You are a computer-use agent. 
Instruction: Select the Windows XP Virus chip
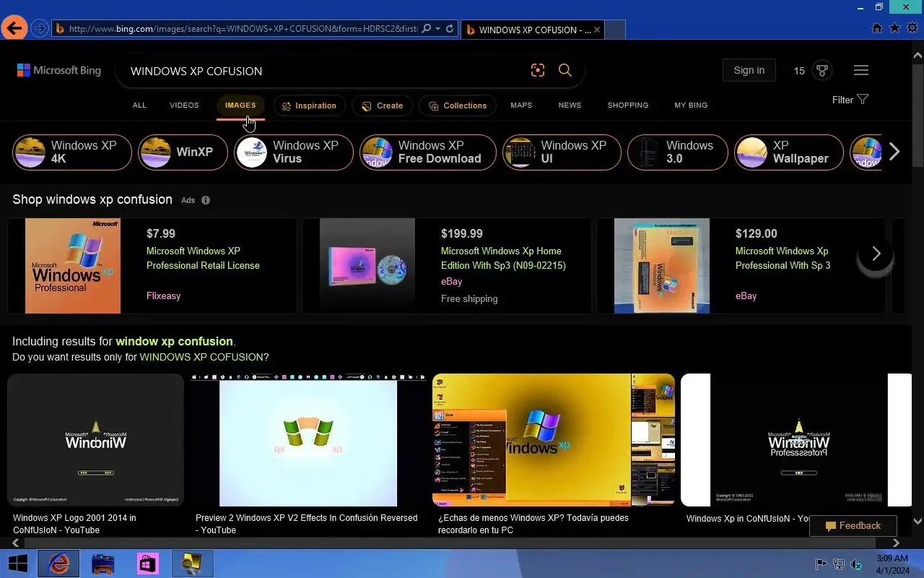point(294,152)
